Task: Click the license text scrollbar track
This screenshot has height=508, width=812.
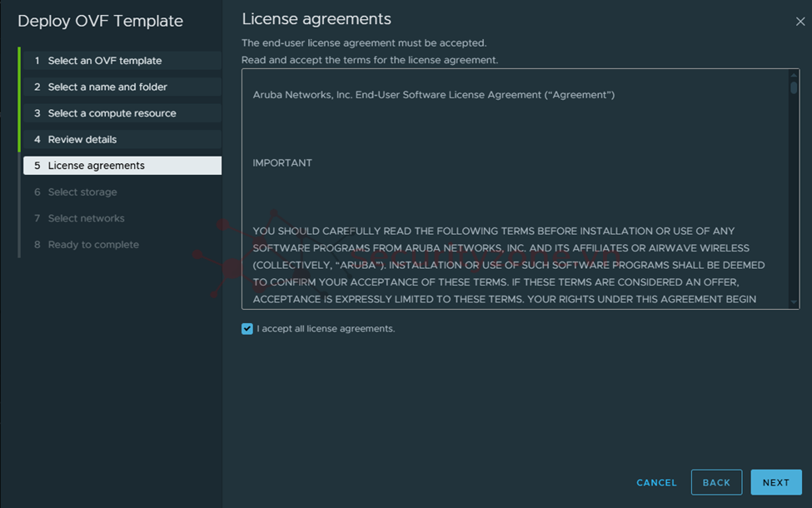Action: (794, 197)
